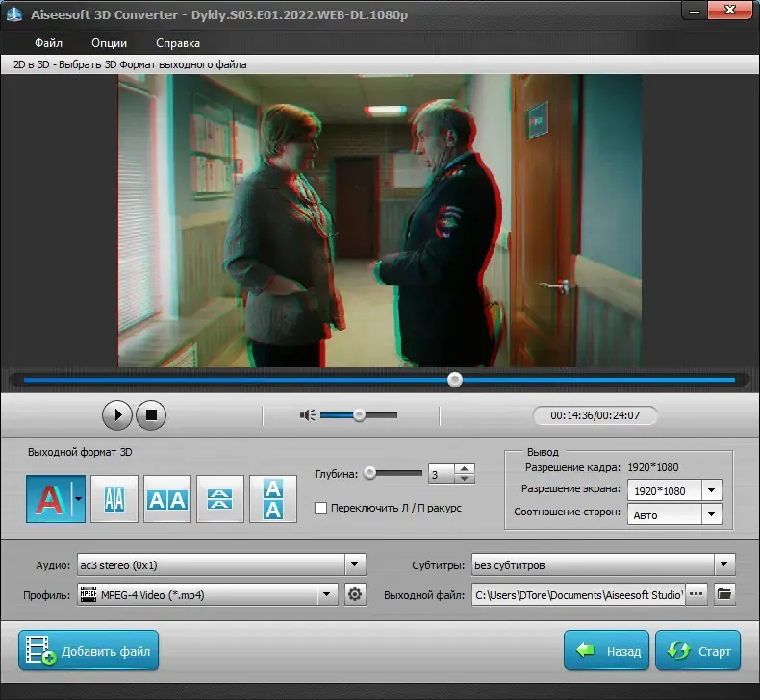This screenshot has width=760, height=700.
Task: Click the video seek bar handle
Action: pos(455,380)
